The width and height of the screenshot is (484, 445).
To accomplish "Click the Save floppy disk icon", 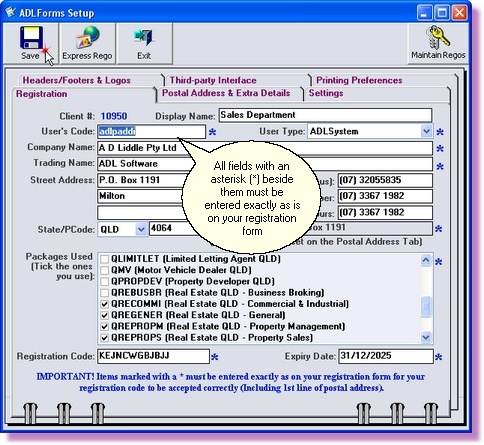I will click(x=31, y=37).
